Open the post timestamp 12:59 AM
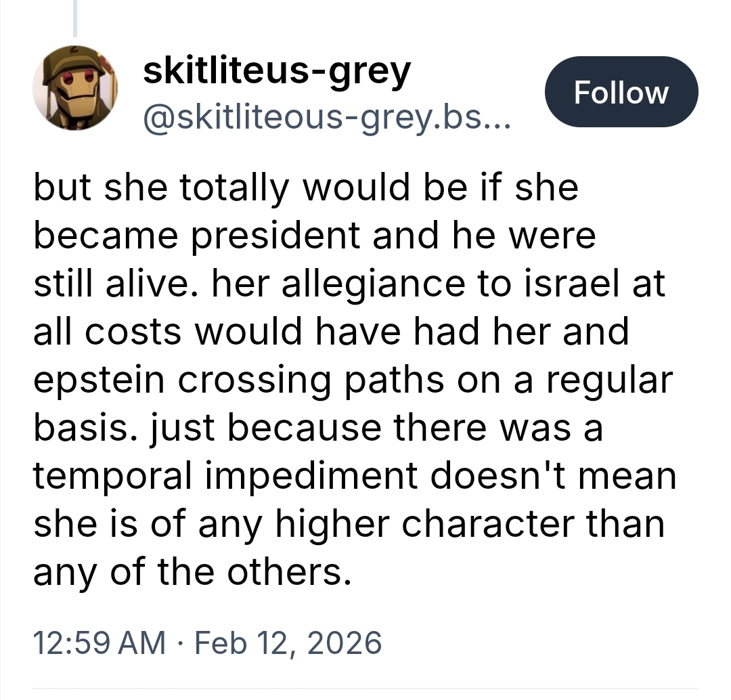731x700 pixels. point(99,641)
